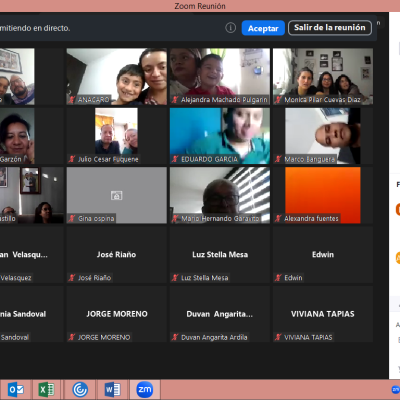The width and height of the screenshot is (400, 400).
Task: Select José Riaño participant tile
Action: point(117,255)
